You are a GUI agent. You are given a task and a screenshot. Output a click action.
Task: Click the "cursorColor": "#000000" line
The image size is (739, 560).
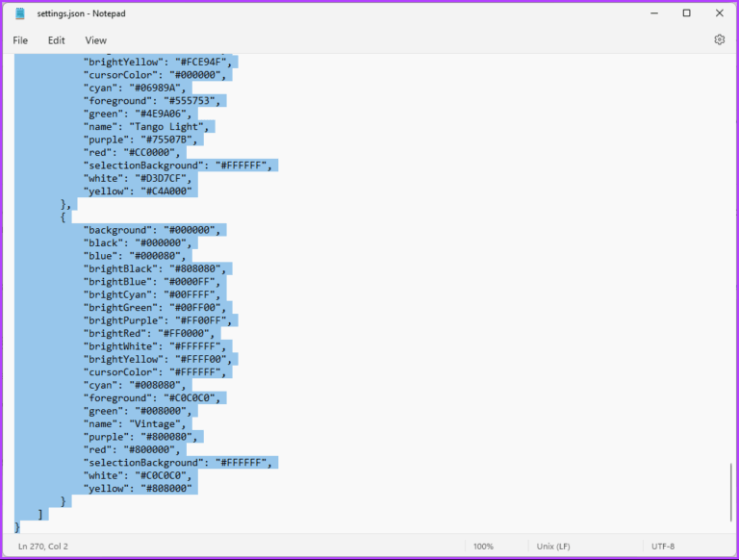coord(155,75)
